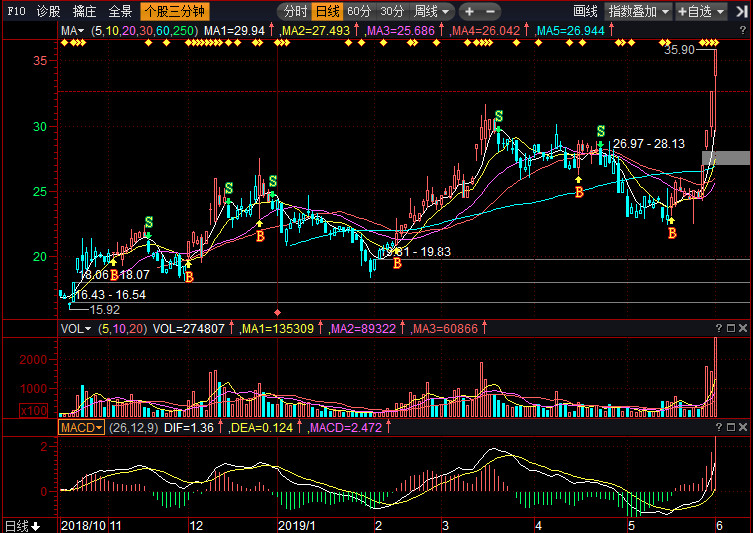753x533 pixels.
Task: Click +自选 add to watchlist button
Action: tap(708, 12)
